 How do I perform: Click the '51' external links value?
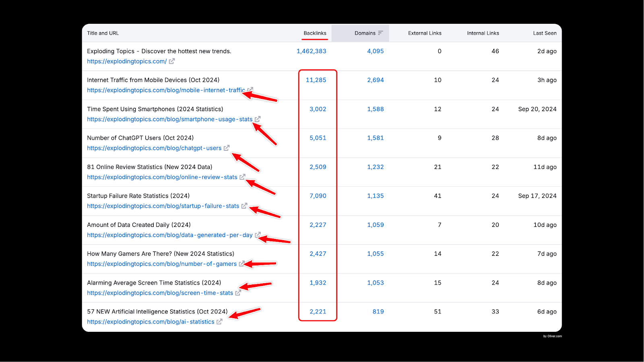pos(438,312)
